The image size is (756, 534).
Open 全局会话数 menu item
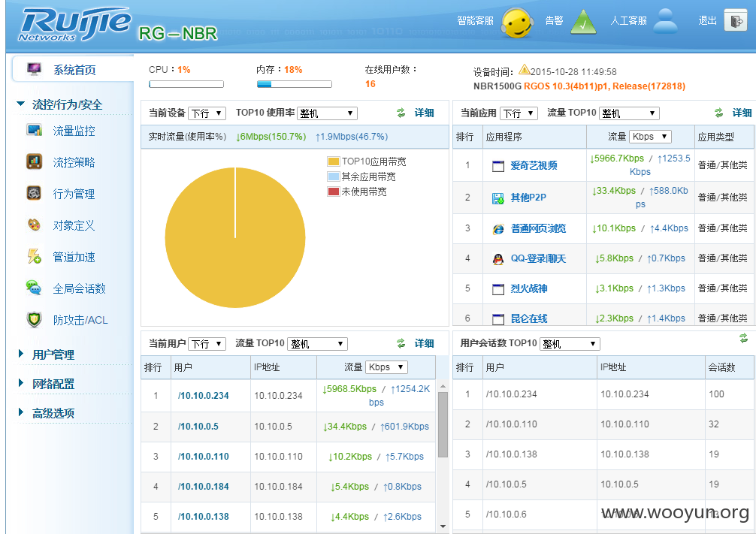[79, 288]
